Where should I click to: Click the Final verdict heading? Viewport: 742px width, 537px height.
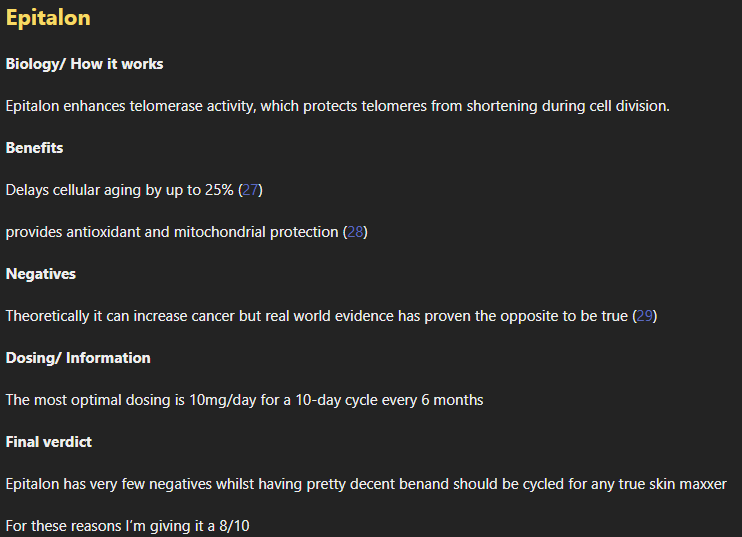tap(48, 442)
